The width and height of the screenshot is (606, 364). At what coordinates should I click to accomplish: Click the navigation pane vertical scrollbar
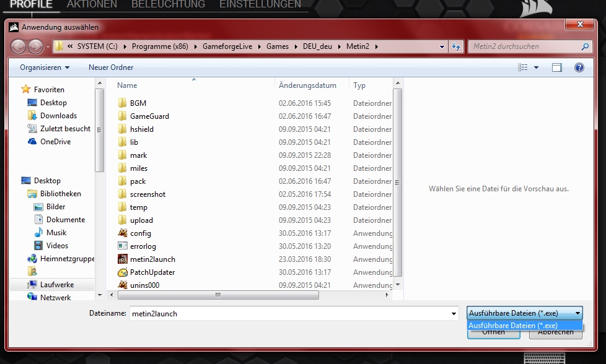(99, 130)
